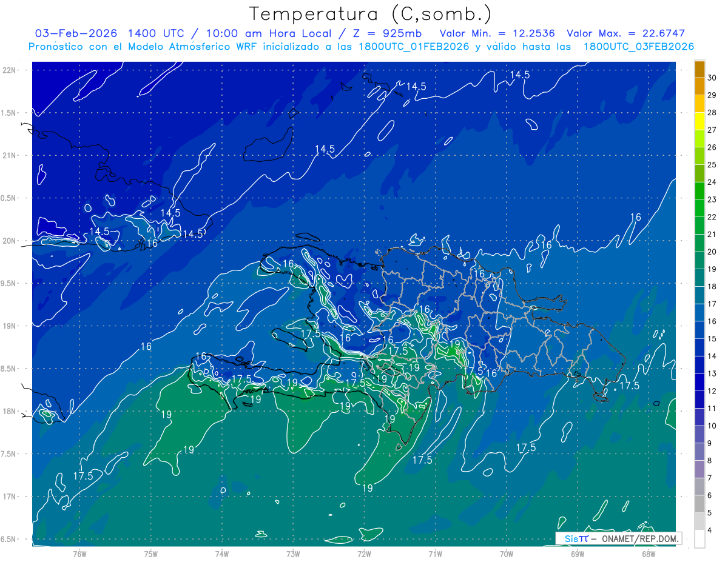Screen dimensions: 728x562
Task: Click 'Valor Min. = 12.2536' text
Action: (x=497, y=33)
